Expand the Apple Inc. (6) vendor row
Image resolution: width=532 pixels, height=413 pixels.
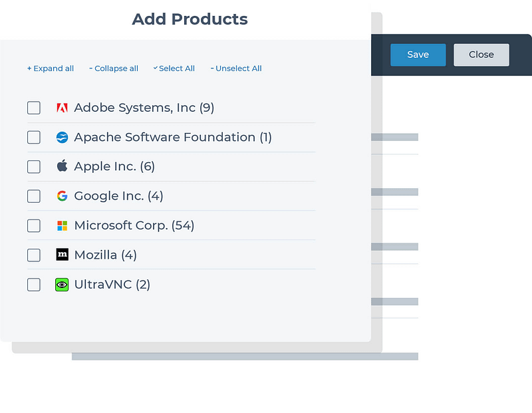[114, 166]
